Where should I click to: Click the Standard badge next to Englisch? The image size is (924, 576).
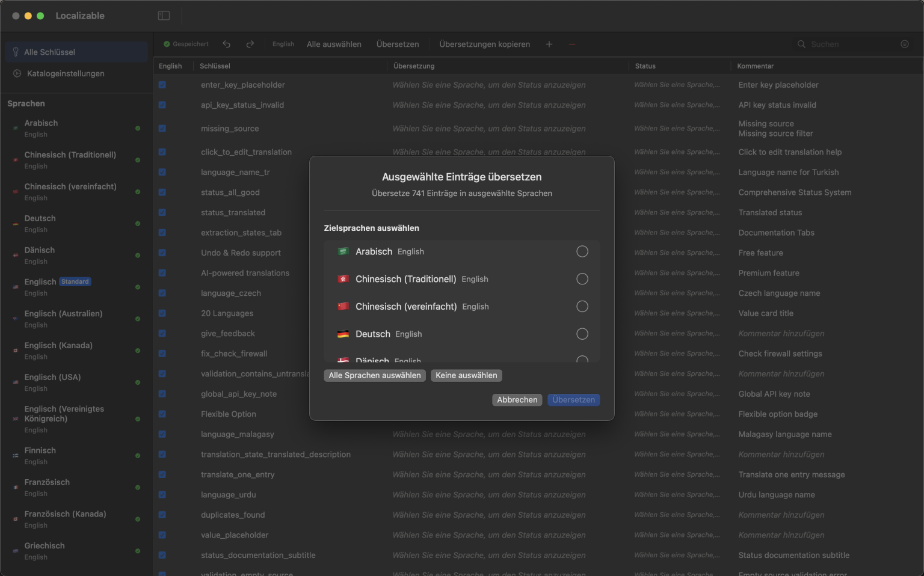click(75, 281)
